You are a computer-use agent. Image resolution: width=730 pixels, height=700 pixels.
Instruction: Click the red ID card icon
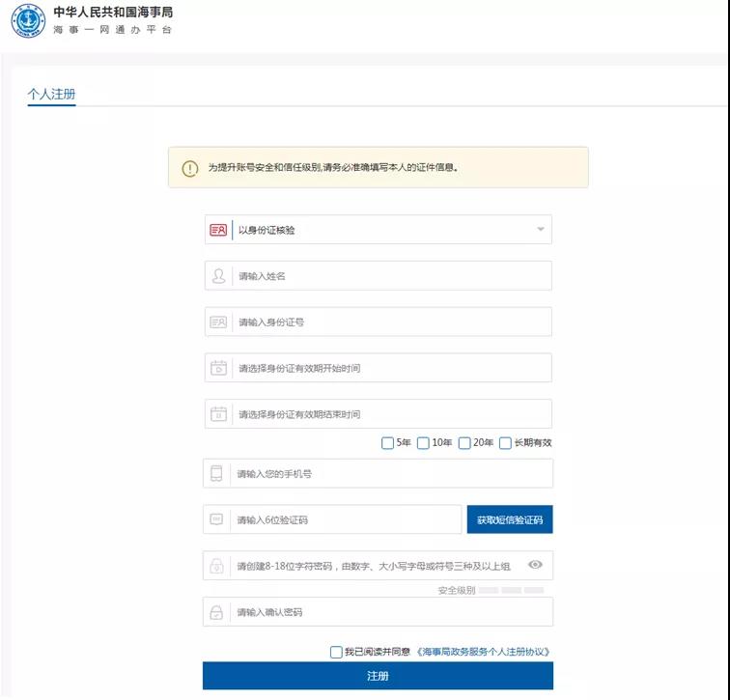(x=218, y=230)
